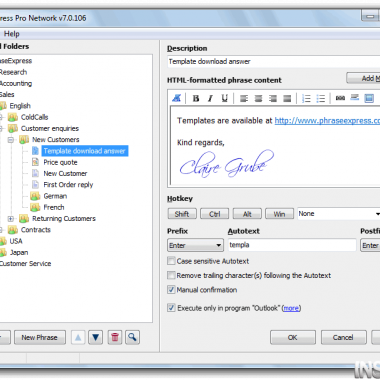Delete phrase with red trash icon
The width and height of the screenshot is (380, 380).
[x=115, y=337]
